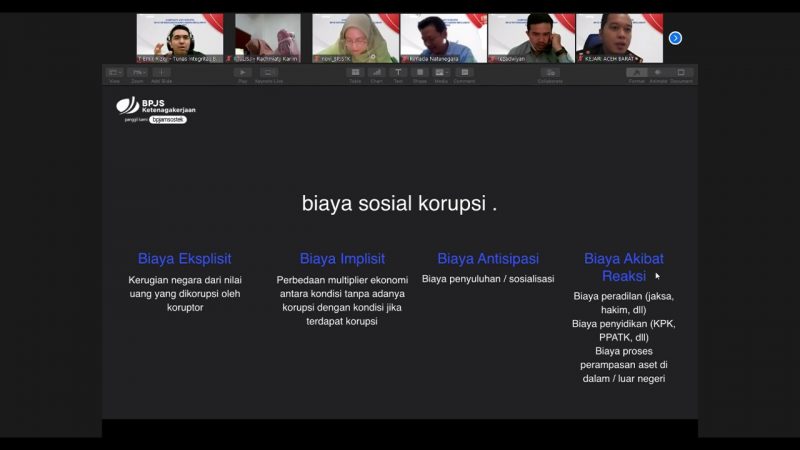
Task: Select the 'Biaya Implisit' heading
Action: point(342,259)
